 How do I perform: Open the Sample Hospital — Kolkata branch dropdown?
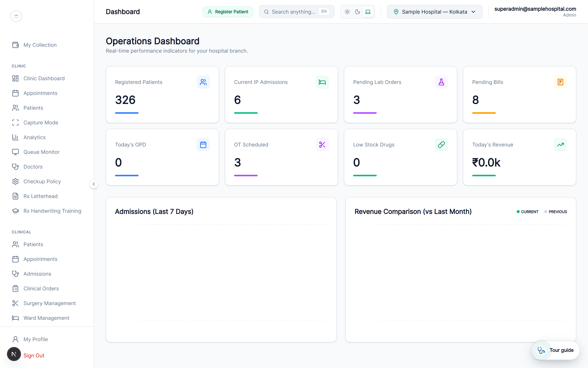click(434, 12)
